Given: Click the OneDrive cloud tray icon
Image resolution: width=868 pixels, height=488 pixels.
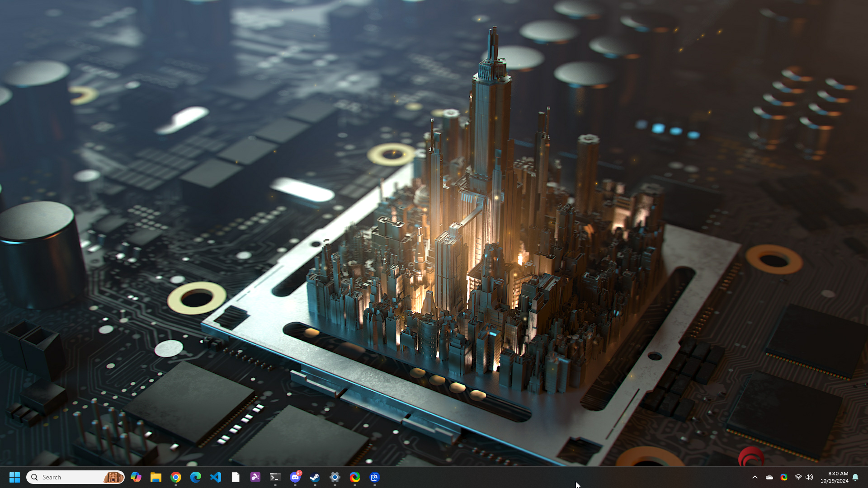Looking at the screenshot, I should click(769, 477).
